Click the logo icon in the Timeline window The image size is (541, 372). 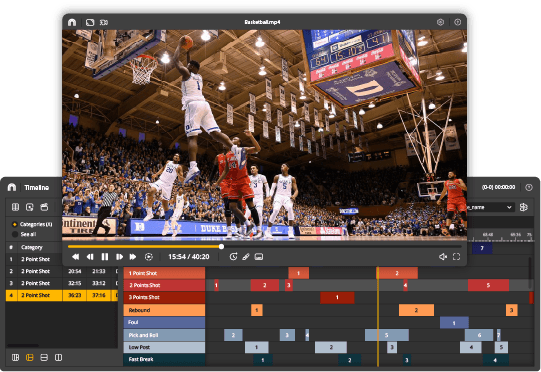click(x=12, y=187)
